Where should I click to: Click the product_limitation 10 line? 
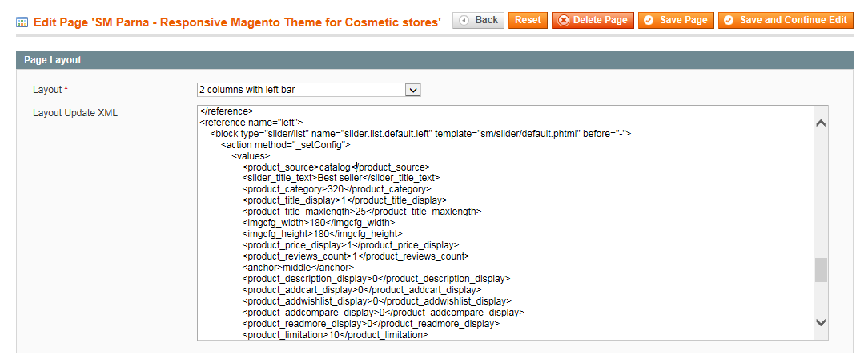(335, 334)
